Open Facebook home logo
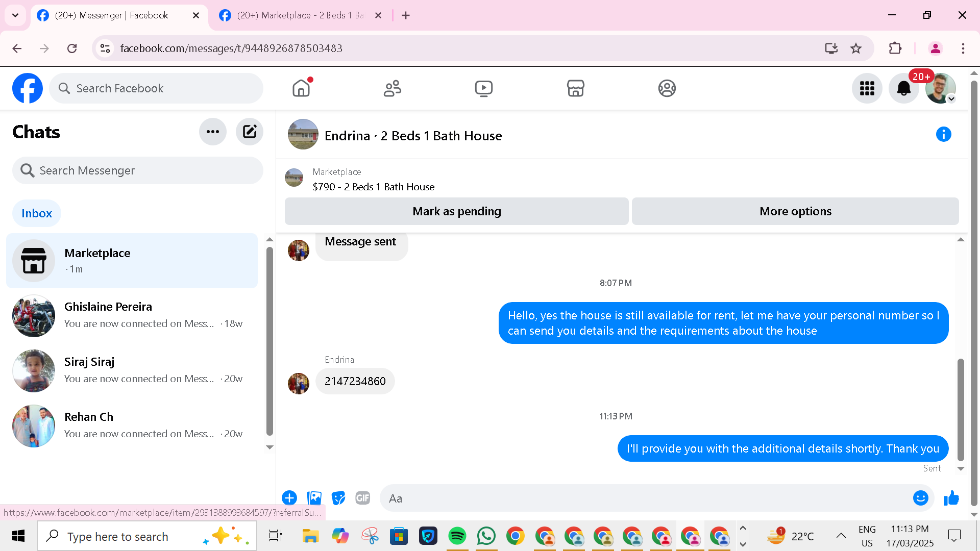 [28, 88]
